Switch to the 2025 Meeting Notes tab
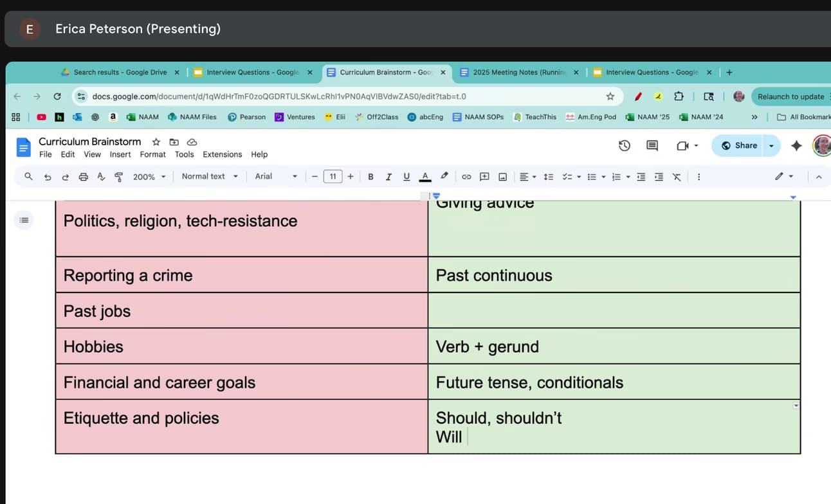831x504 pixels. click(515, 72)
